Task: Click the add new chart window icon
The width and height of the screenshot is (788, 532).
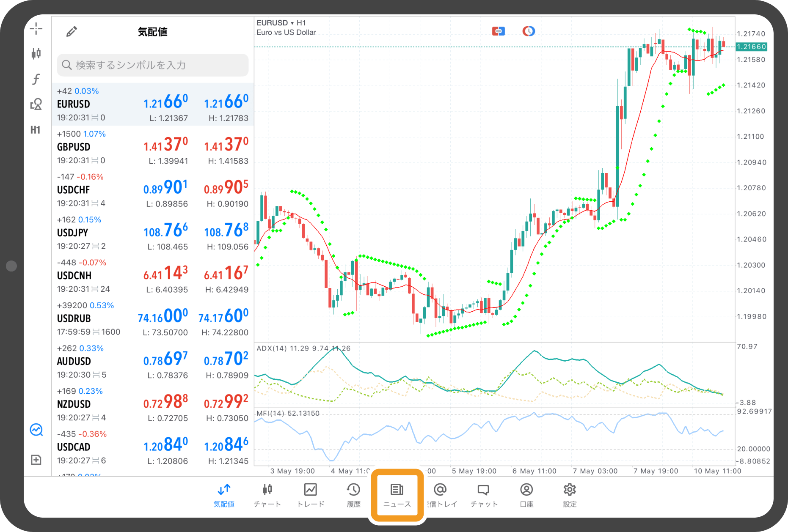Action: coord(36,460)
